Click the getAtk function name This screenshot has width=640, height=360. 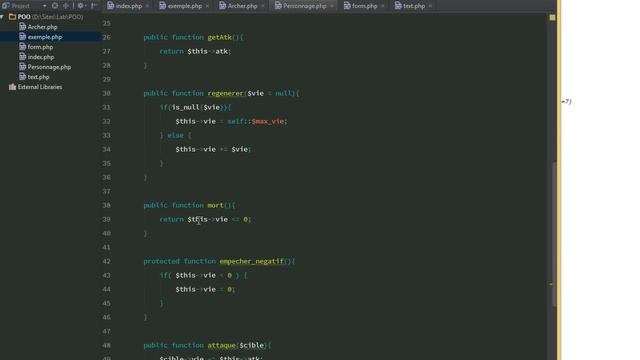click(219, 37)
